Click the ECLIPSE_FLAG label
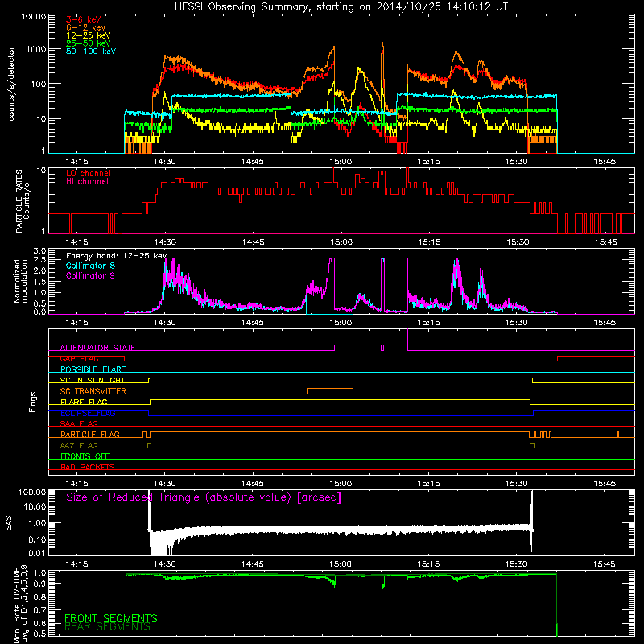 pos(88,413)
